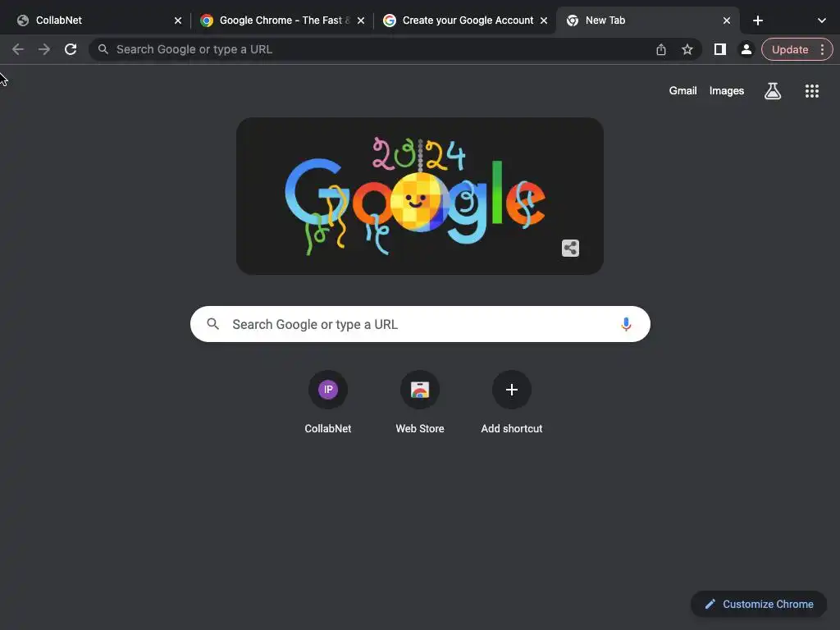This screenshot has height=630, width=840.
Task: Click the magnifier in the page search box
Action: [212, 324]
